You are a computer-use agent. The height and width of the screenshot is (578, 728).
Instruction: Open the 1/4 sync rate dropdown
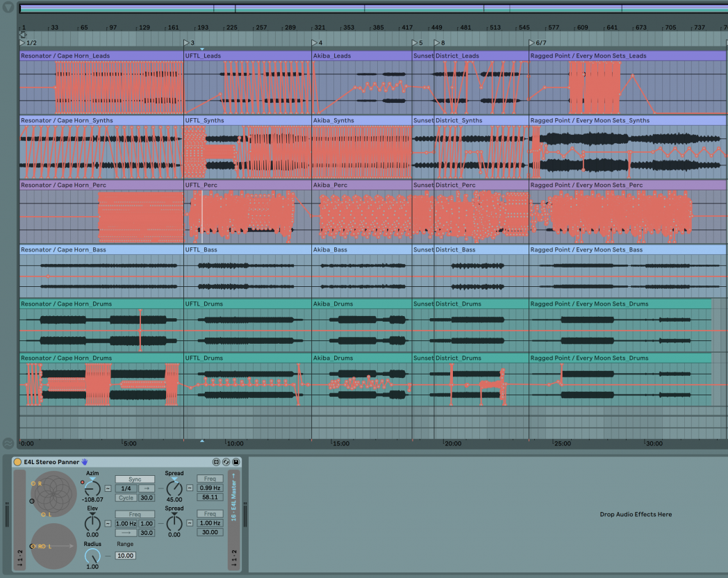tap(126, 488)
